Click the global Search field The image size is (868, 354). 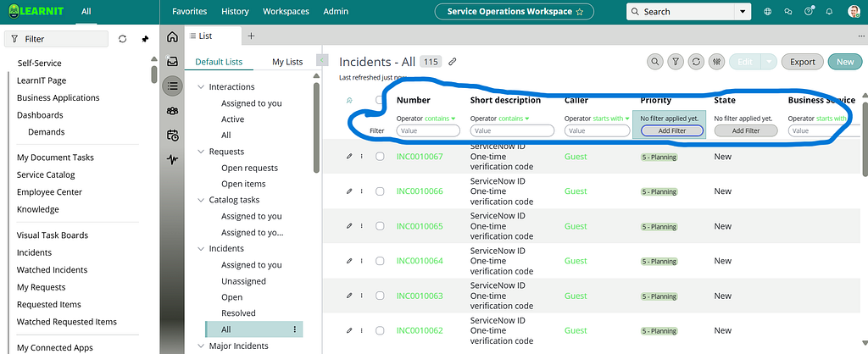coord(681,12)
